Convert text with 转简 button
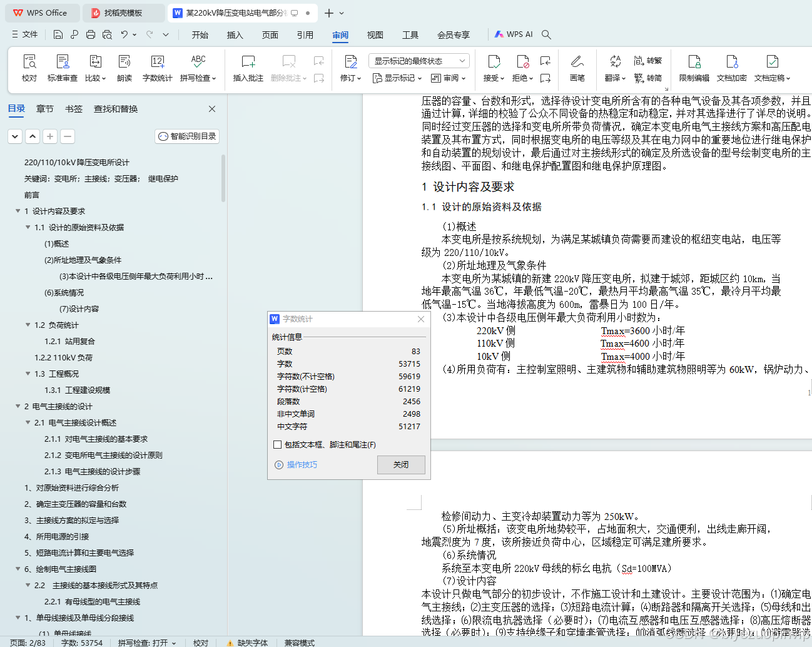 (x=647, y=78)
